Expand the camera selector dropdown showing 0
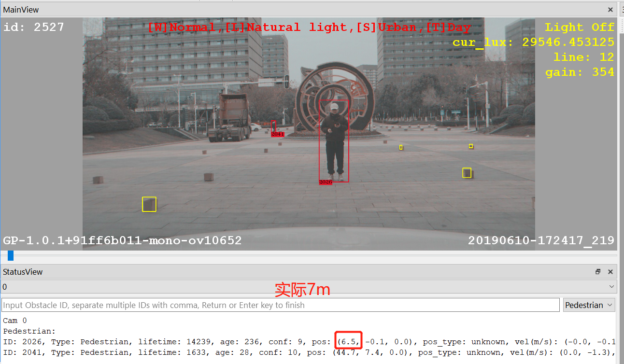The width and height of the screenshot is (624, 364). click(x=612, y=287)
